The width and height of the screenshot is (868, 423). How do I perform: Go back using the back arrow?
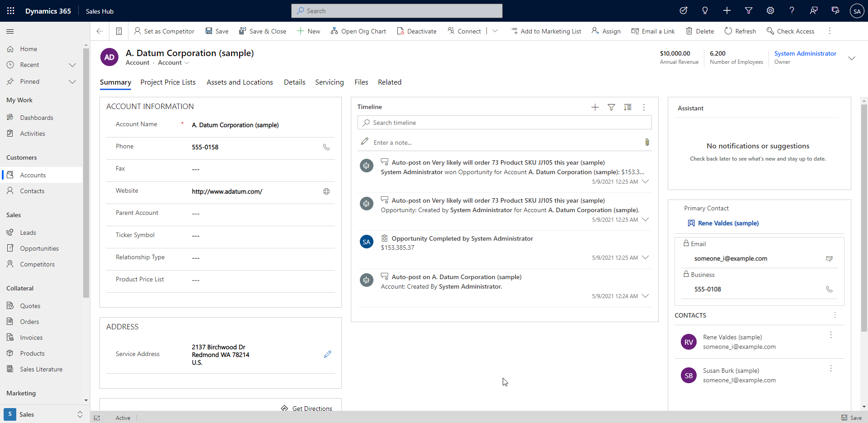(100, 31)
